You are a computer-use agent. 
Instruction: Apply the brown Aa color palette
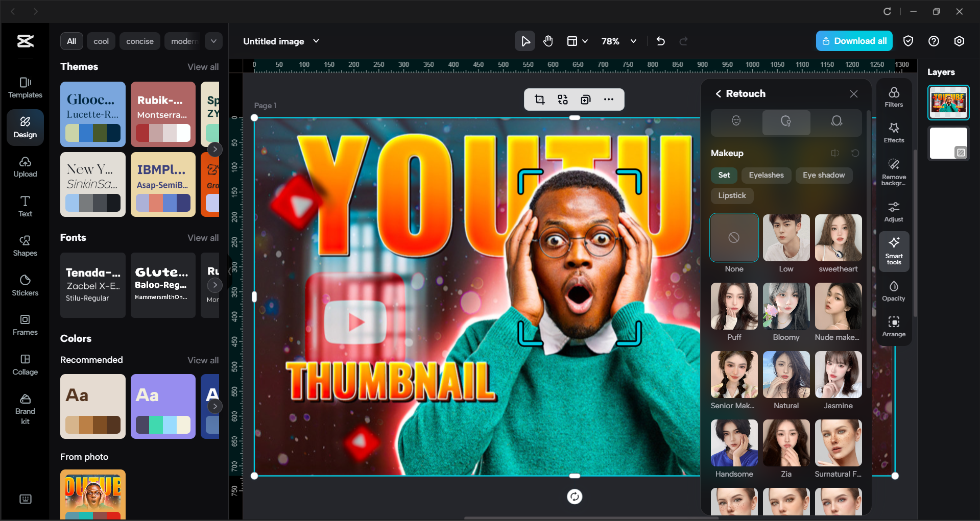point(93,406)
